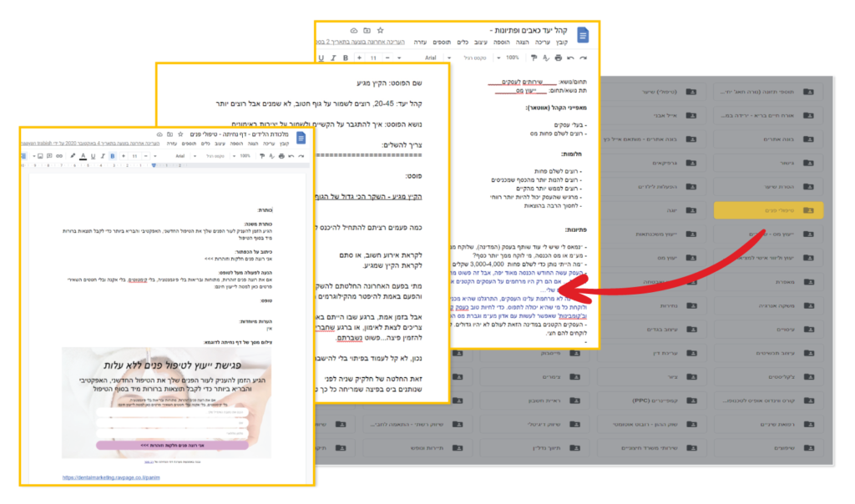
Task: Open the שיפוצים folder
Action: tap(768, 448)
